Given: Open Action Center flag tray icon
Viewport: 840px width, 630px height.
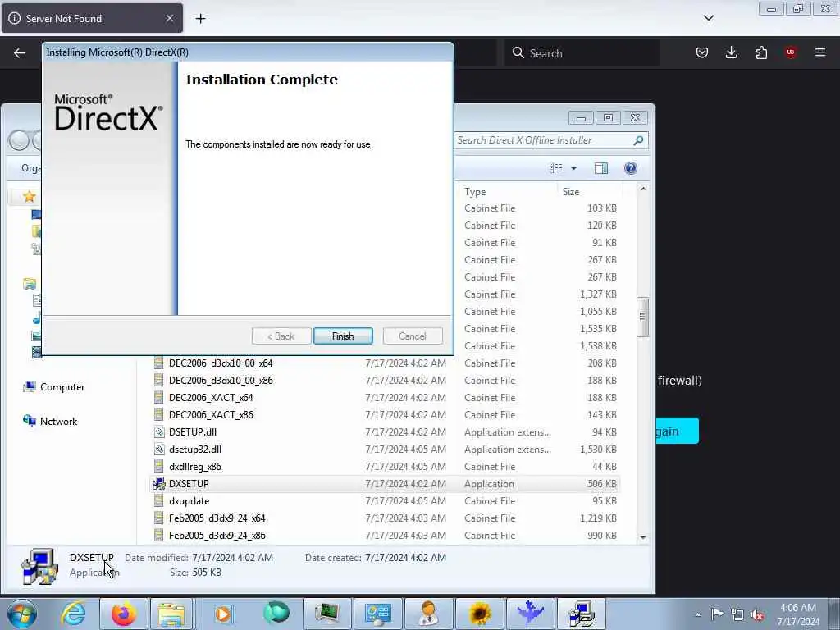Looking at the screenshot, I should coord(717,614).
